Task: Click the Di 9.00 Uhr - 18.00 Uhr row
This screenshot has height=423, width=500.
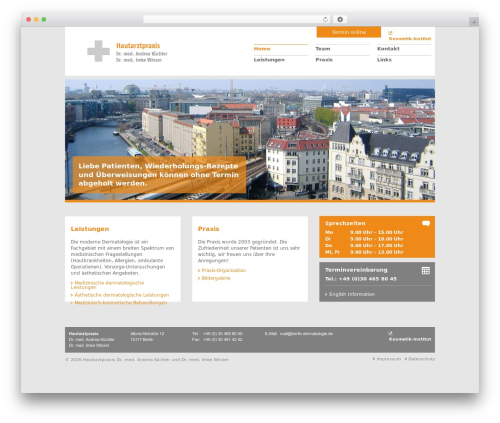Action: [x=364, y=239]
